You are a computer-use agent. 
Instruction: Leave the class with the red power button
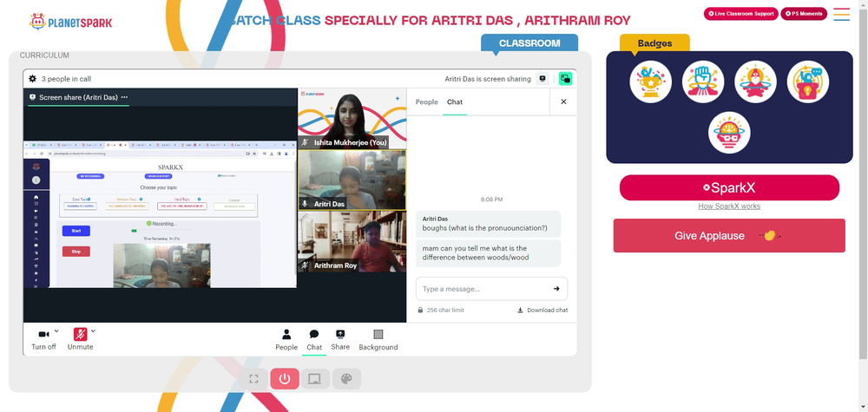click(x=285, y=379)
